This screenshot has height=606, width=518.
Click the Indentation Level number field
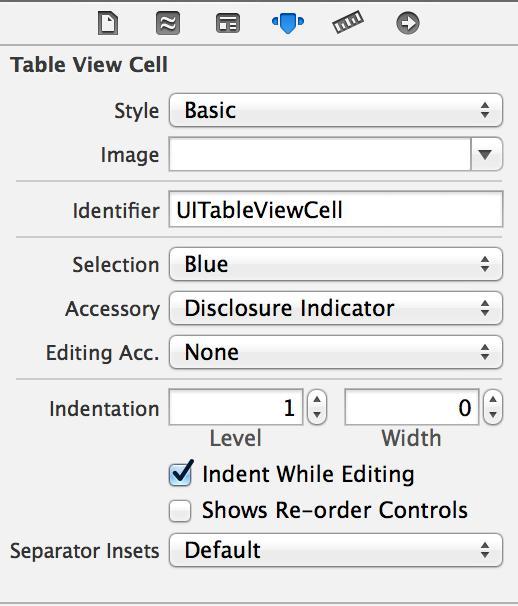[236, 407]
